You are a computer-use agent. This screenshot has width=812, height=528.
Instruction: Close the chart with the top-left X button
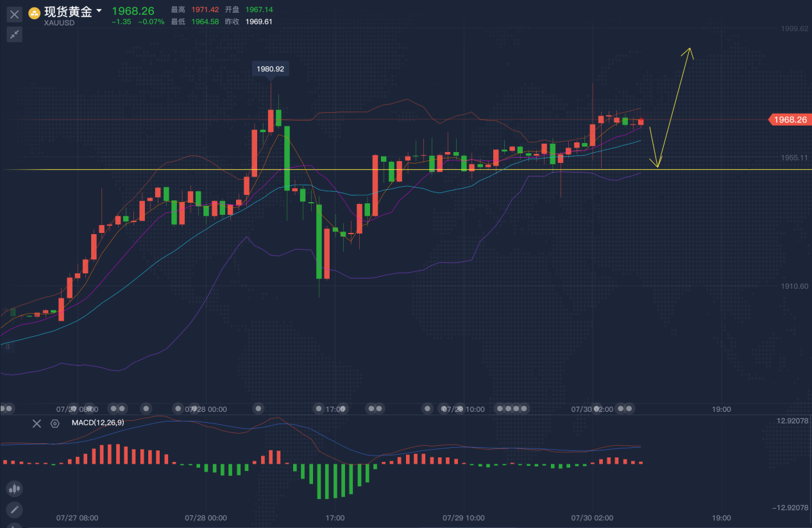[x=14, y=14]
